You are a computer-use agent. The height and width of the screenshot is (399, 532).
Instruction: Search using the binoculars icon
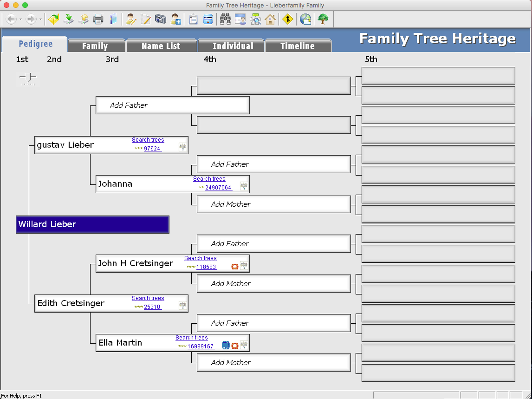coord(225,19)
